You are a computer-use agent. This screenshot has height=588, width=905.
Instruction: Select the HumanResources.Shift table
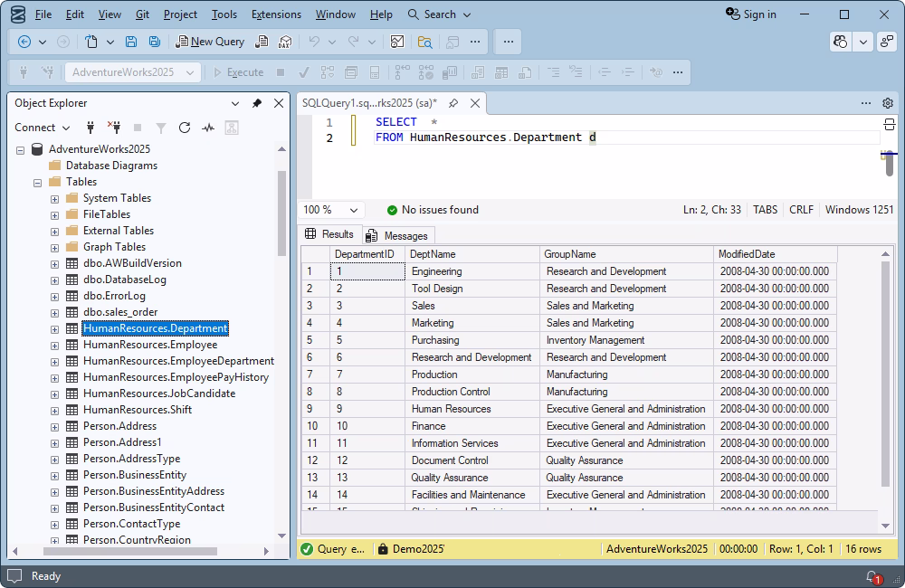pos(138,411)
